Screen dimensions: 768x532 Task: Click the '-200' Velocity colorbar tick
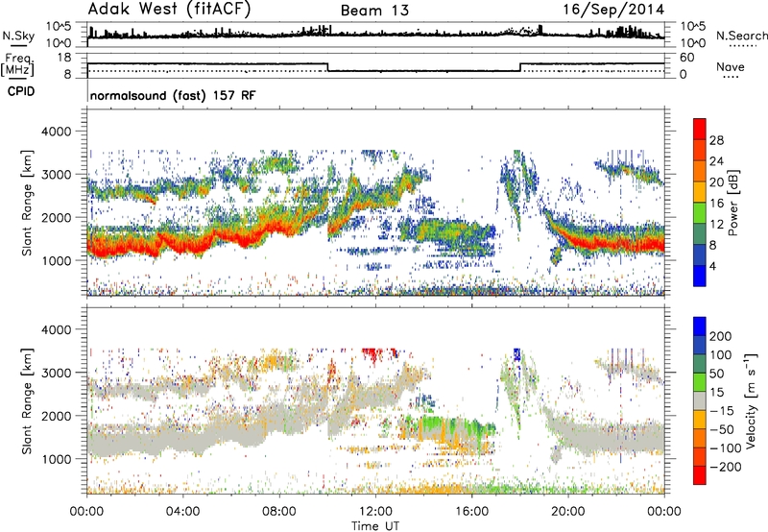726,467
